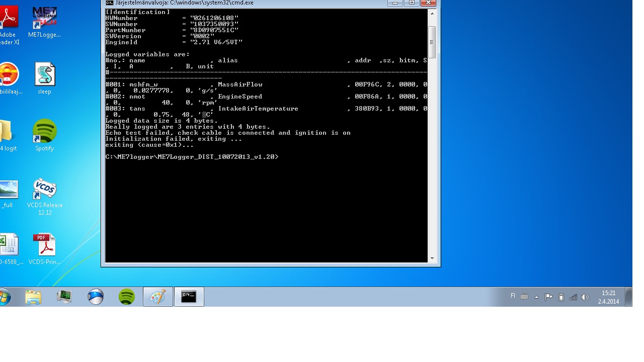The image size is (644, 362).
Task: Launch Spotify from the desktop shortcut
Action: pos(44,132)
